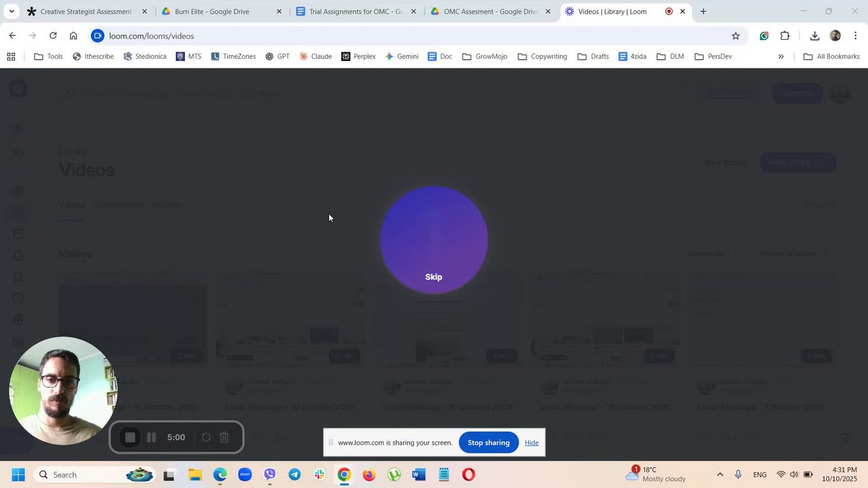The height and width of the screenshot is (488, 868).
Task: Open the Tools bookmark folder
Action: click(48, 56)
